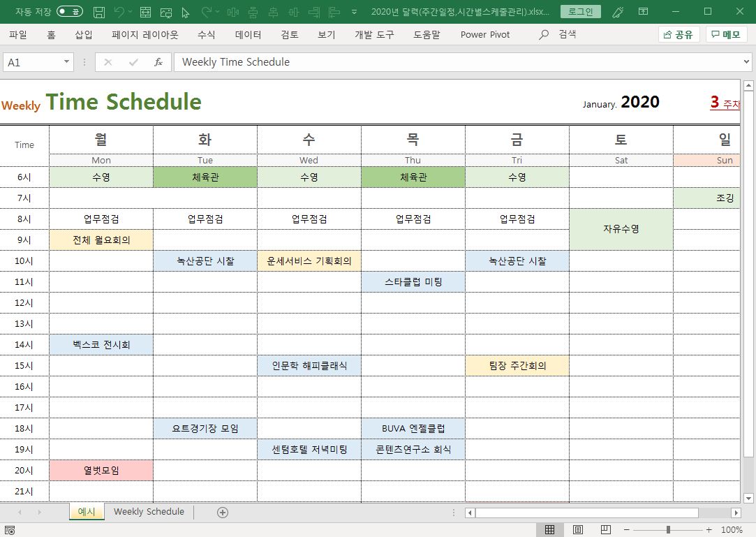The width and height of the screenshot is (756, 537).
Task: Click the enter checkmark in formula bar
Action: 133,62
